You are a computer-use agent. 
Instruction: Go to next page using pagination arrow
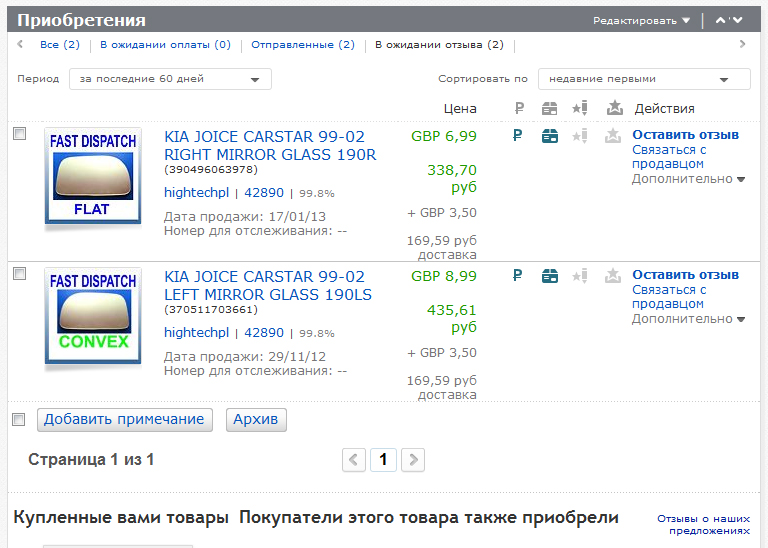click(412, 460)
